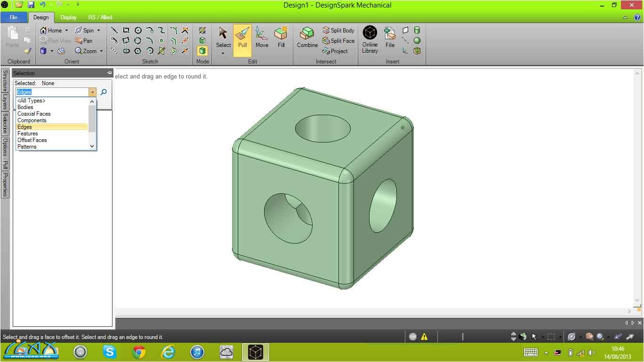Image resolution: width=644 pixels, height=362 pixels.
Task: Choose Coaxial Faces from the list
Action: pos(34,114)
